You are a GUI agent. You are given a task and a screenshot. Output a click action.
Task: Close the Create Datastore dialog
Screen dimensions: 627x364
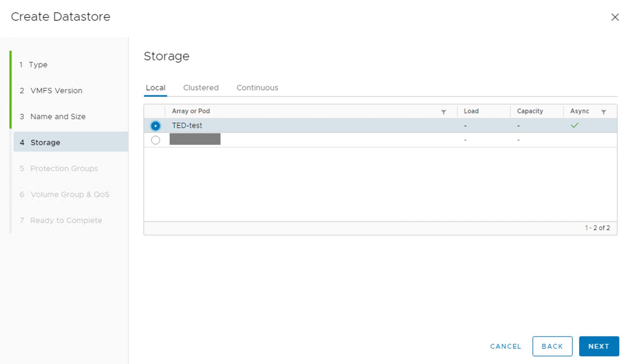click(615, 17)
